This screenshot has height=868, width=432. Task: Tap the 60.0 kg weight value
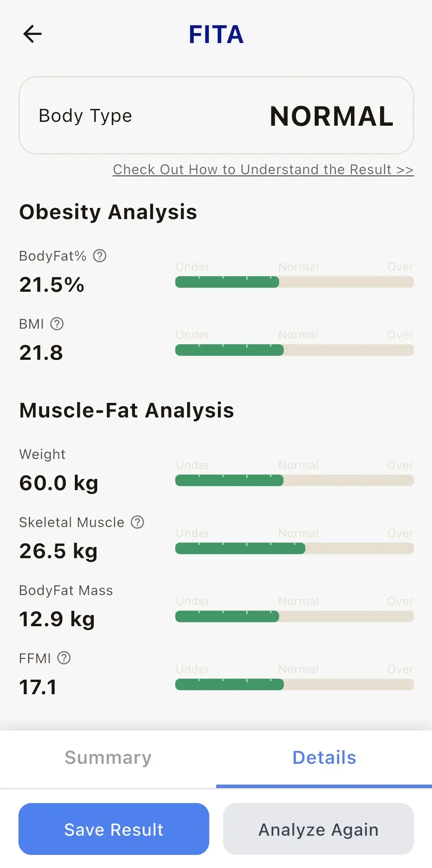[x=59, y=483]
